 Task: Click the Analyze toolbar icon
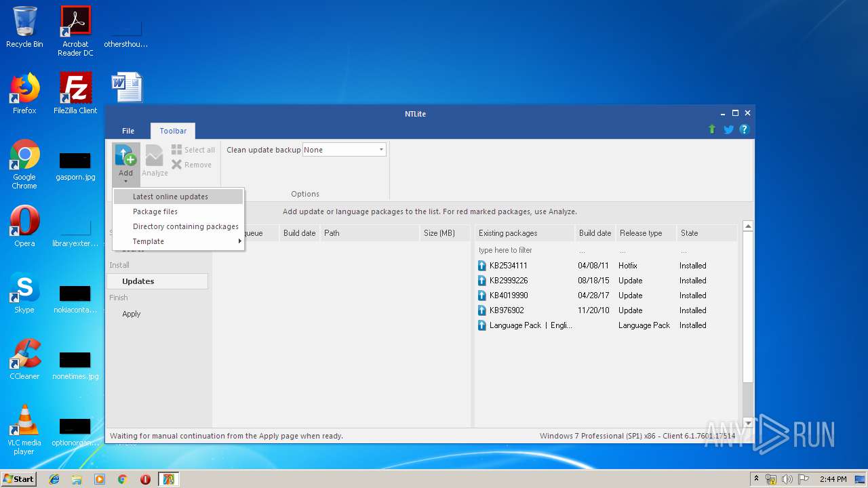[155, 161]
